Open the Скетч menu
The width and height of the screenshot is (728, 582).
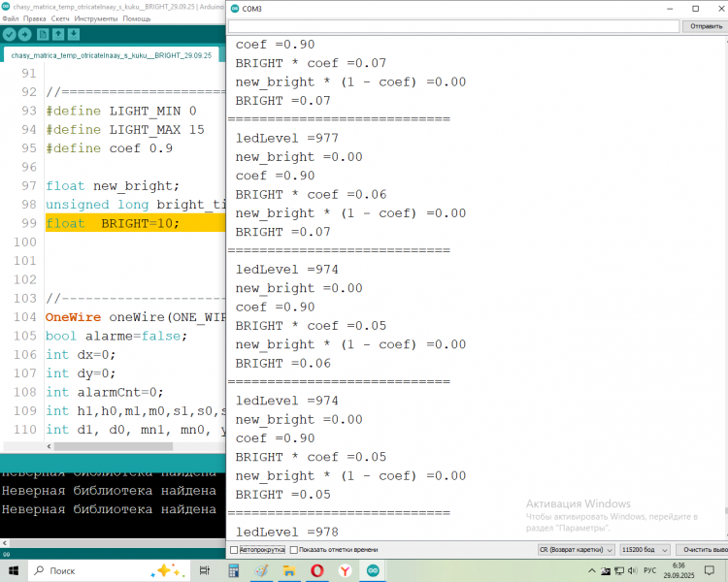coord(60,18)
